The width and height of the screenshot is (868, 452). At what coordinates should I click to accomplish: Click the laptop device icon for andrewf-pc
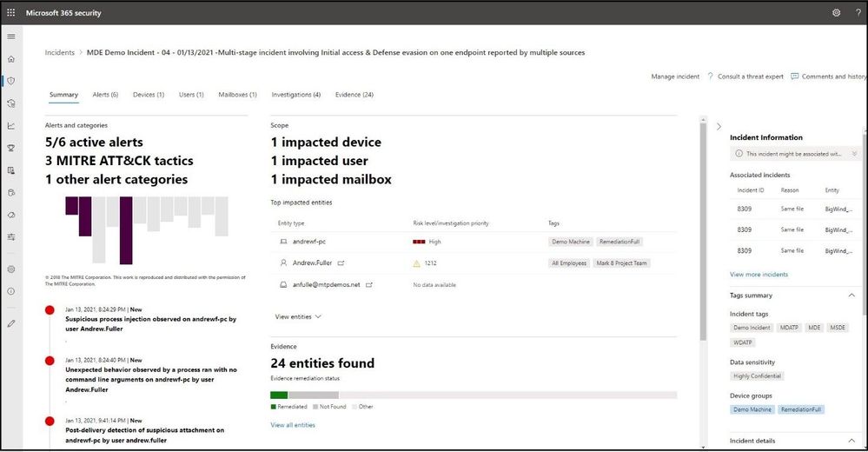tap(283, 242)
